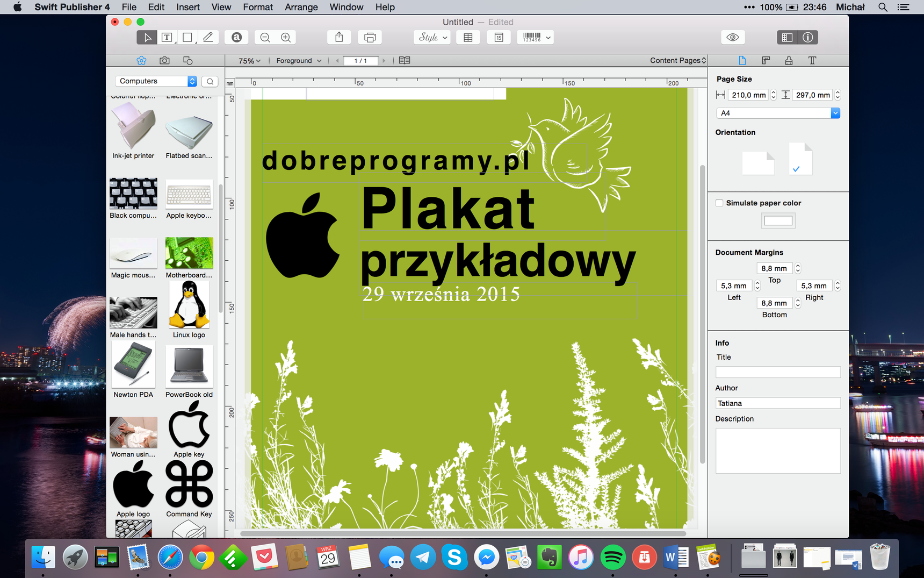Open the smart shapes tab
Screen dimensions: 924x578
[x=187, y=60]
